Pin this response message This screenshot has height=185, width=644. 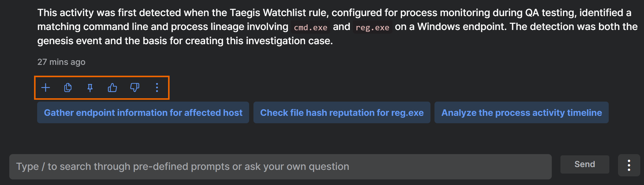point(90,88)
